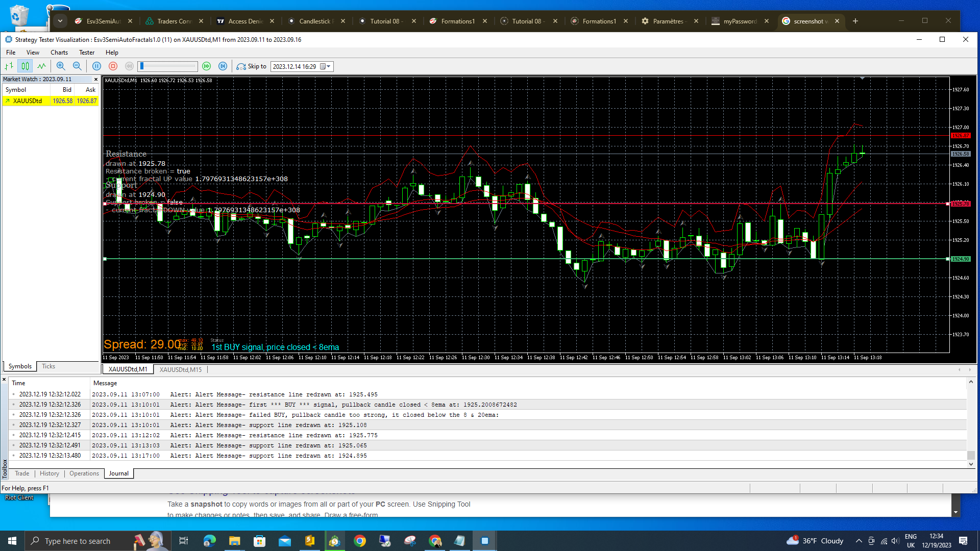This screenshot has height=551, width=980.
Task: Close the Market Watch panel
Action: pyautogui.click(x=95, y=79)
